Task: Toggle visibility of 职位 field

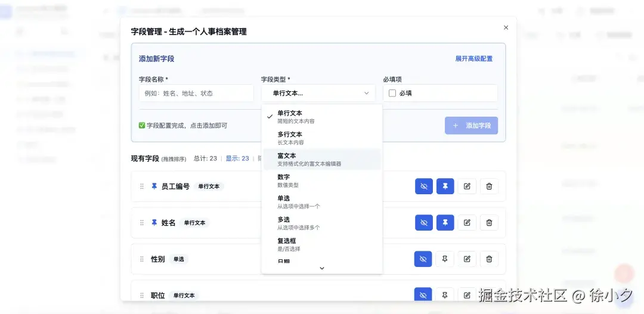Action: [423, 295]
